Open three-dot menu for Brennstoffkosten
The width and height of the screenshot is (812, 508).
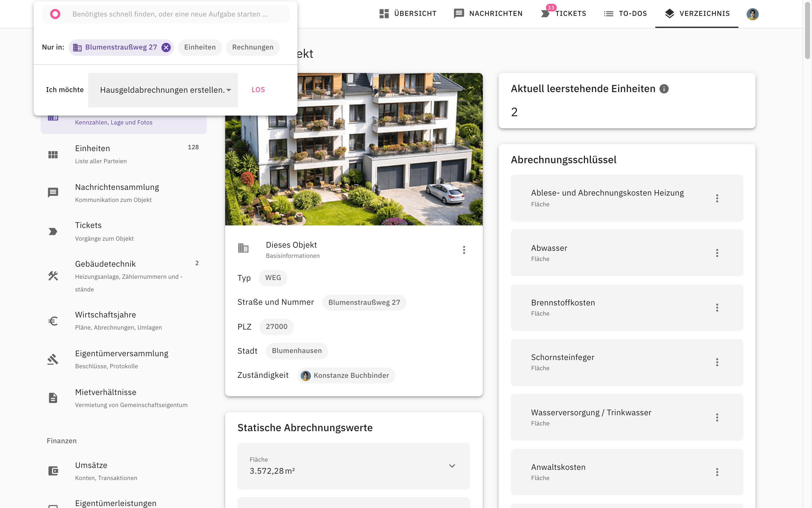(717, 307)
